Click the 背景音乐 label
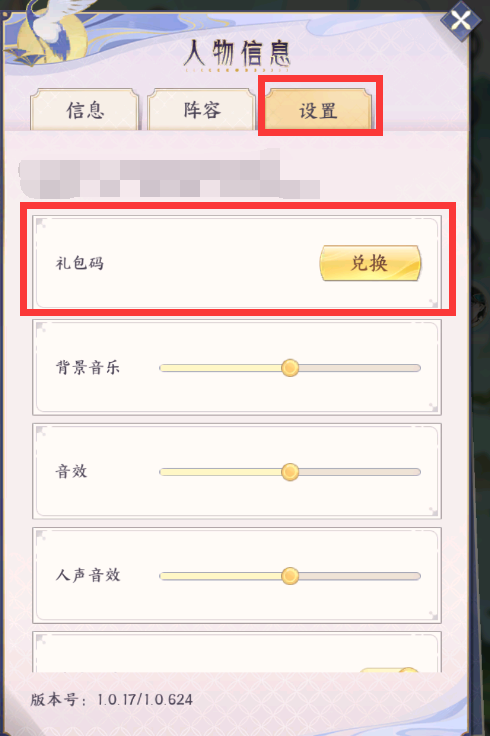 [88, 368]
